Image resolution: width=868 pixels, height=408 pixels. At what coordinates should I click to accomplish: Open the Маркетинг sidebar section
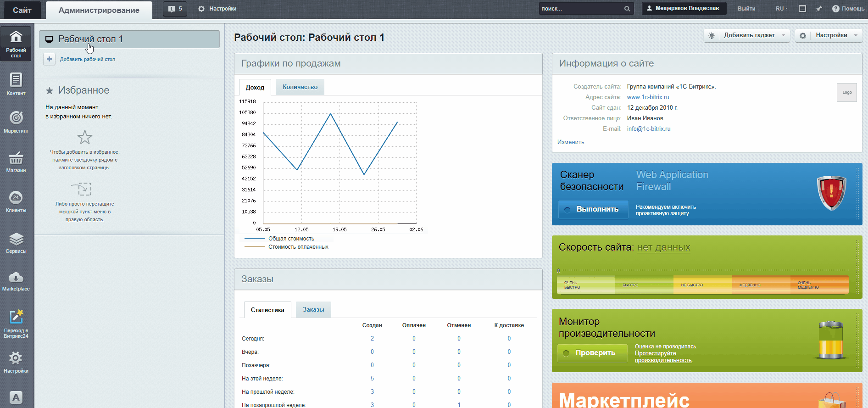coord(16,122)
